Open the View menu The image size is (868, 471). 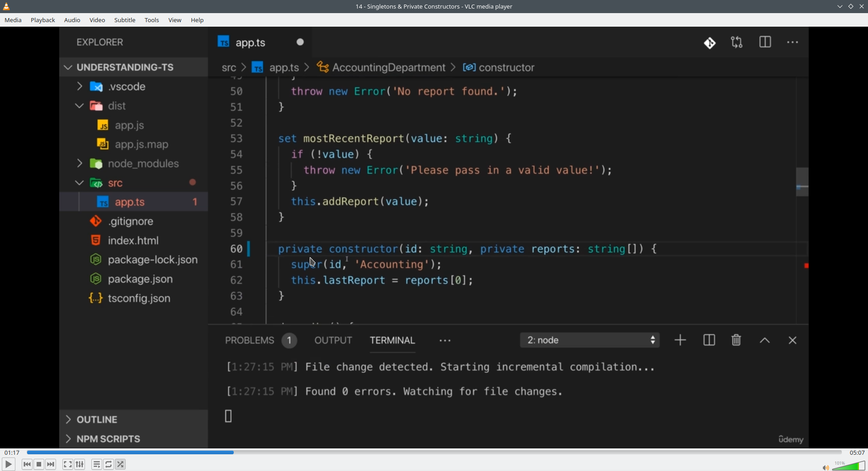click(x=175, y=20)
